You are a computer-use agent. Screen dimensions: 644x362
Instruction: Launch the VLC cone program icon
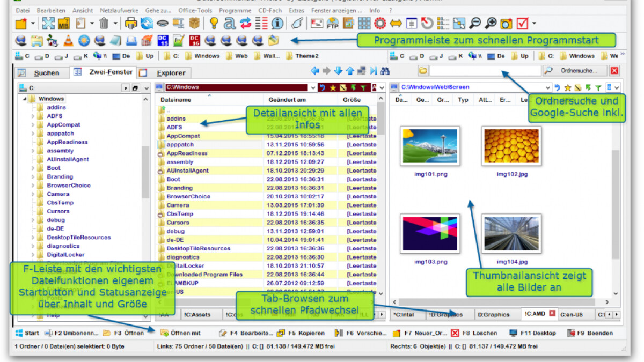68,40
